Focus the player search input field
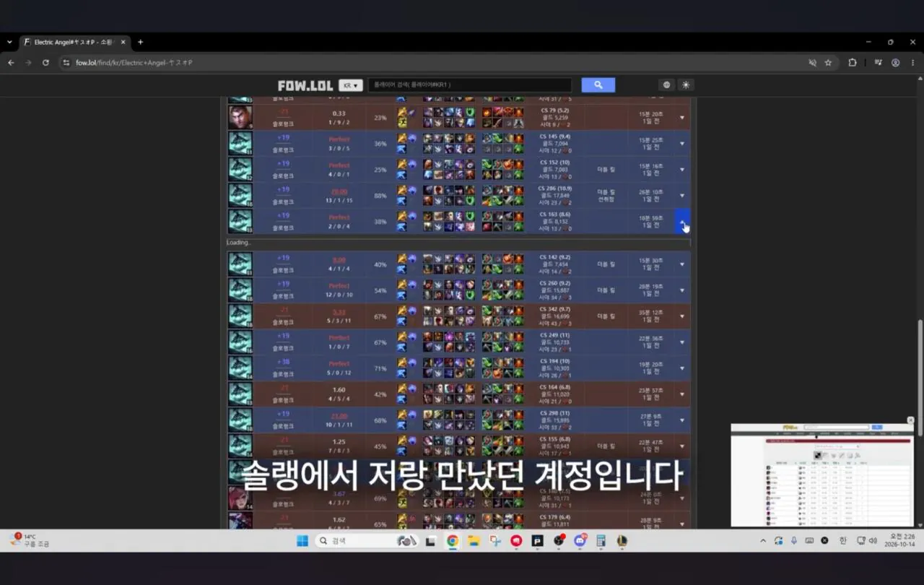The width and height of the screenshot is (924, 585). [469, 85]
